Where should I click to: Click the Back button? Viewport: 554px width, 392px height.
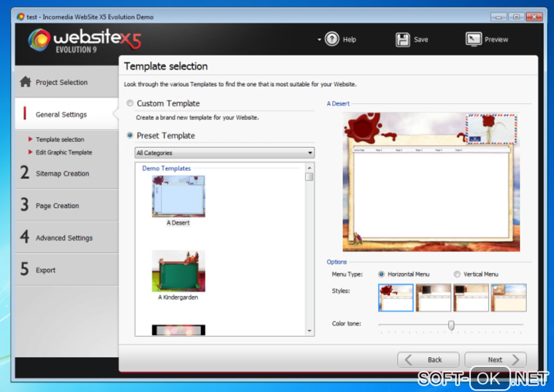[x=428, y=359]
